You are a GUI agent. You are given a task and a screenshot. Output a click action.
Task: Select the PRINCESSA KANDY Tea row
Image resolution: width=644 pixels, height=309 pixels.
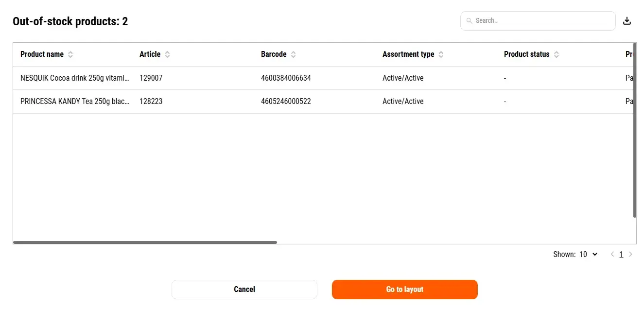[x=75, y=101]
